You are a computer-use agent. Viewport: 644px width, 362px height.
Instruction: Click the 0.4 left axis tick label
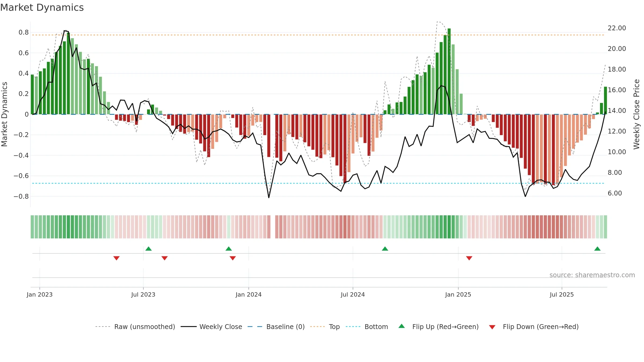pos(24,73)
